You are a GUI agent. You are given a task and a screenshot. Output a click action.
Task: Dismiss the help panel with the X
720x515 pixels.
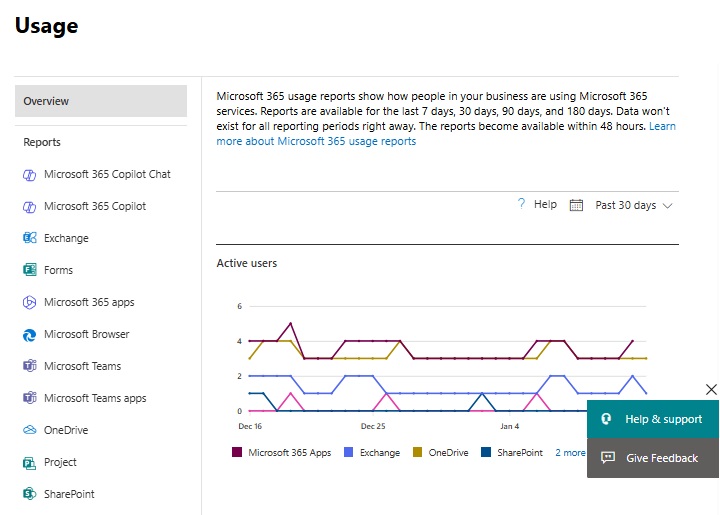[x=711, y=389]
